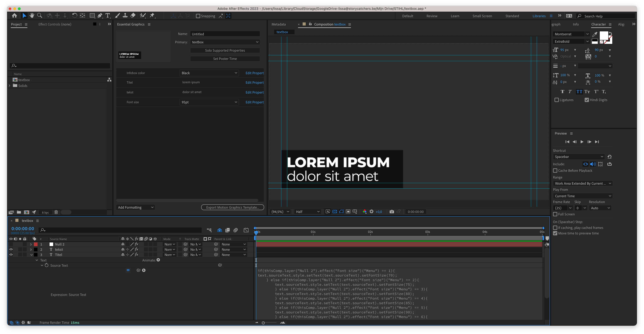Screen dimensions: 644x334
Task: Switch to the Review workspace
Action: pos(432,16)
